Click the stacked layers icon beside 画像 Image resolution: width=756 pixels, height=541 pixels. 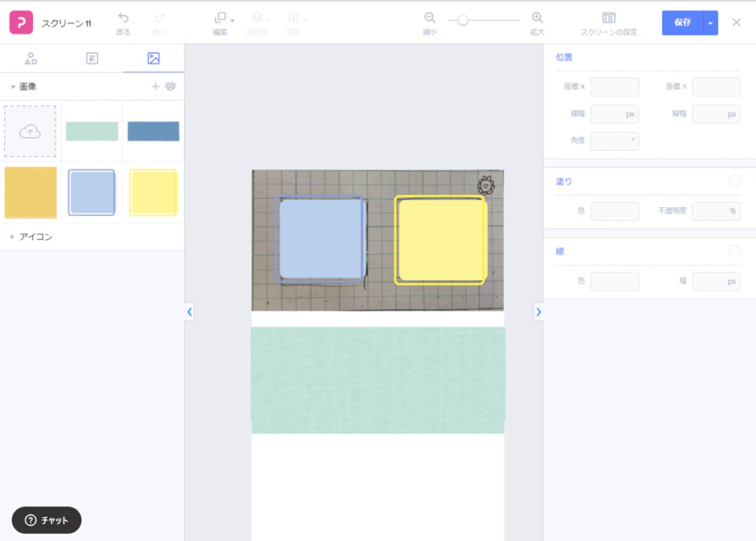point(170,86)
